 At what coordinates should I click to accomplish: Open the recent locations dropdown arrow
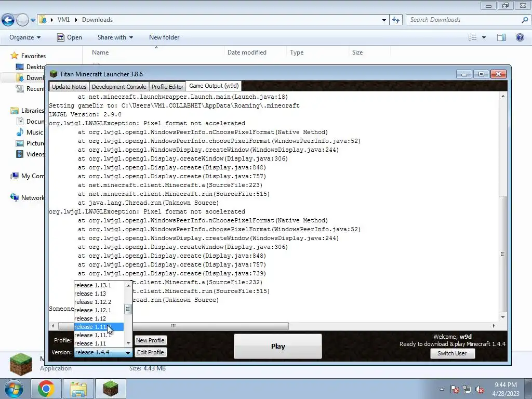pos(33,20)
